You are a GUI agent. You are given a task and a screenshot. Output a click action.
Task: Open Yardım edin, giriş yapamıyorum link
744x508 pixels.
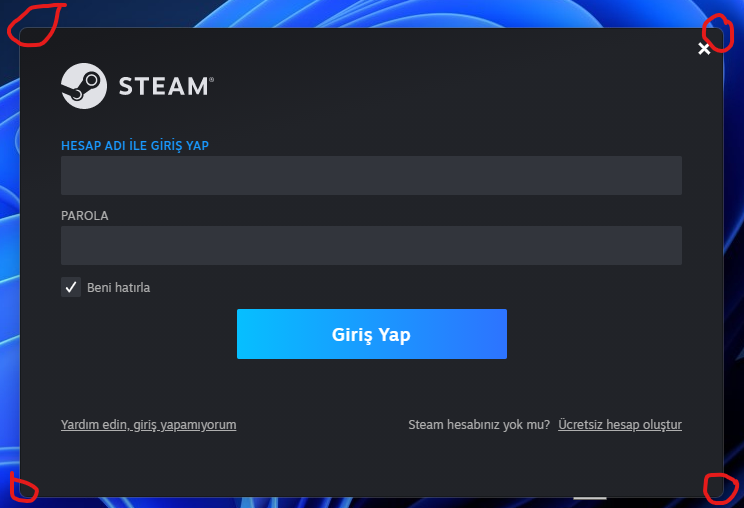tap(149, 425)
